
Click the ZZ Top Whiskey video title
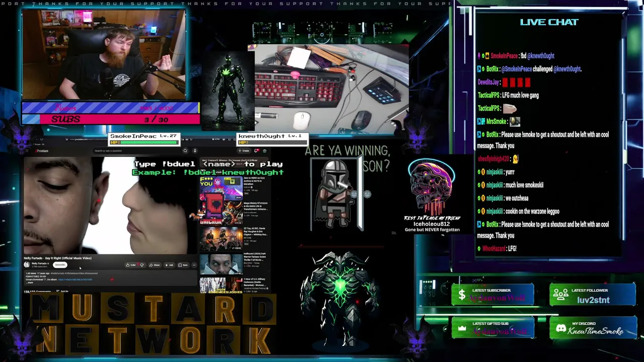click(255, 231)
